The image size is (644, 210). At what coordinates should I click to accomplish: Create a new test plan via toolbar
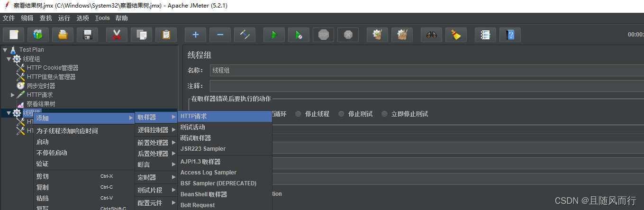click(x=14, y=35)
